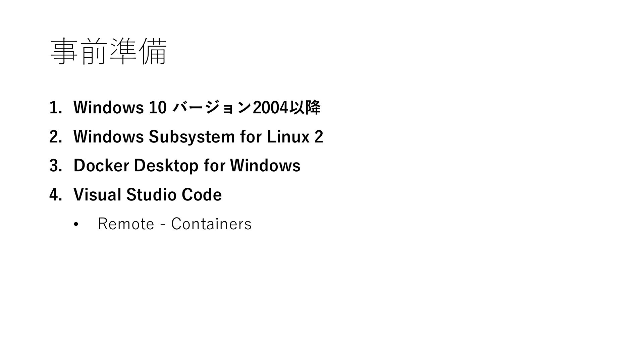Click the text Windows 10 in item one
Screen dimensions: 644x362
click(120, 108)
